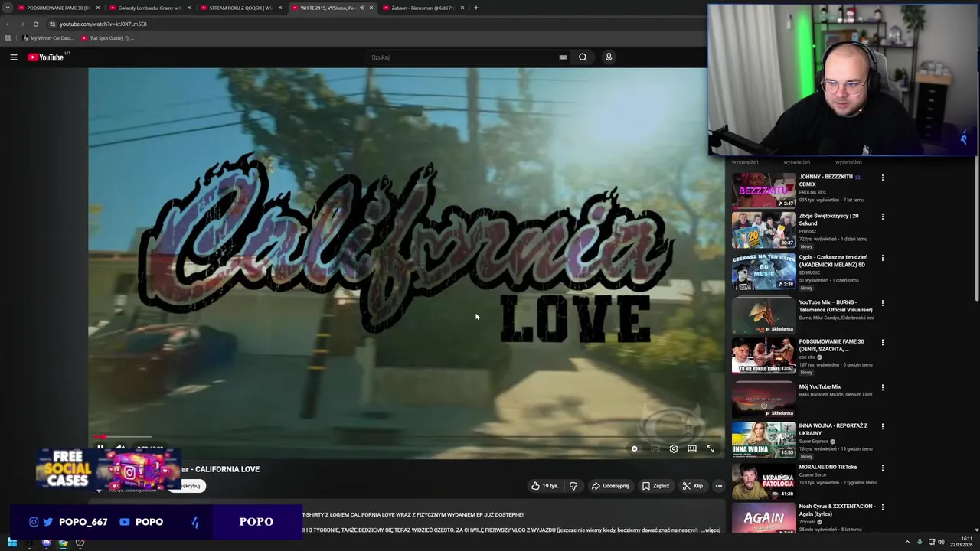
Task: Open options for MORALNE DNO TikToka
Action: point(882,468)
